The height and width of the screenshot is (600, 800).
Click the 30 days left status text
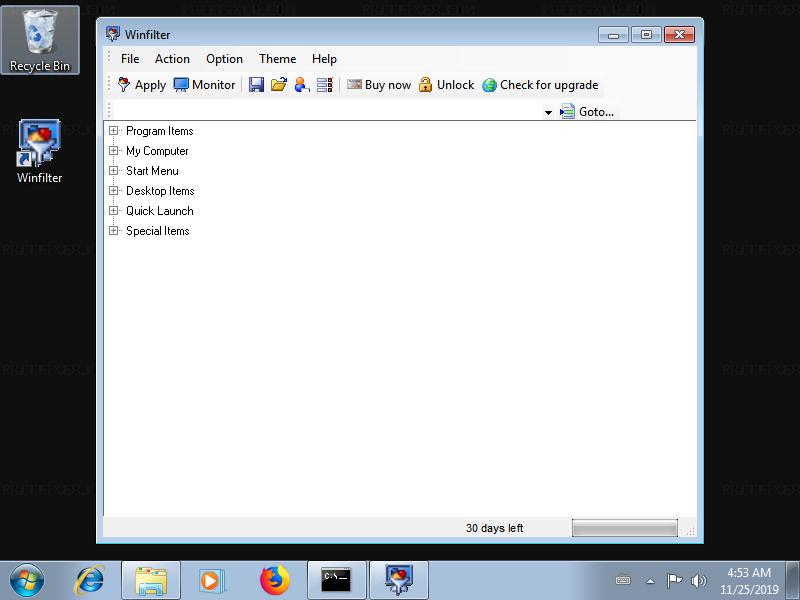pyautogui.click(x=494, y=528)
